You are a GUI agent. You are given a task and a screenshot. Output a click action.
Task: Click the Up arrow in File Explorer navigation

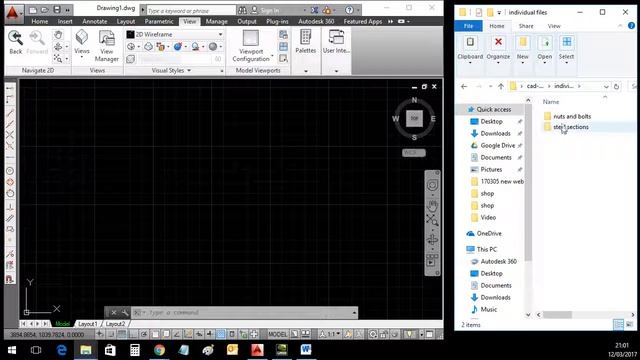[501, 87]
